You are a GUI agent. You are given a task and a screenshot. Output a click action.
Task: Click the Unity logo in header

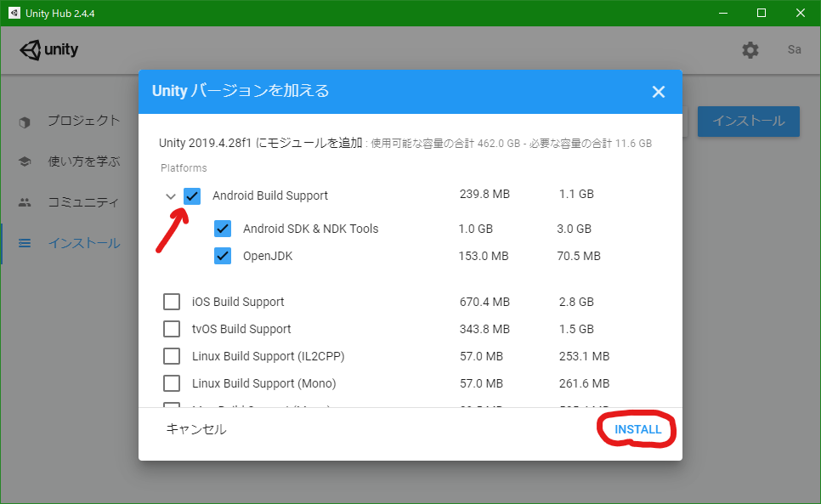pyautogui.click(x=48, y=49)
